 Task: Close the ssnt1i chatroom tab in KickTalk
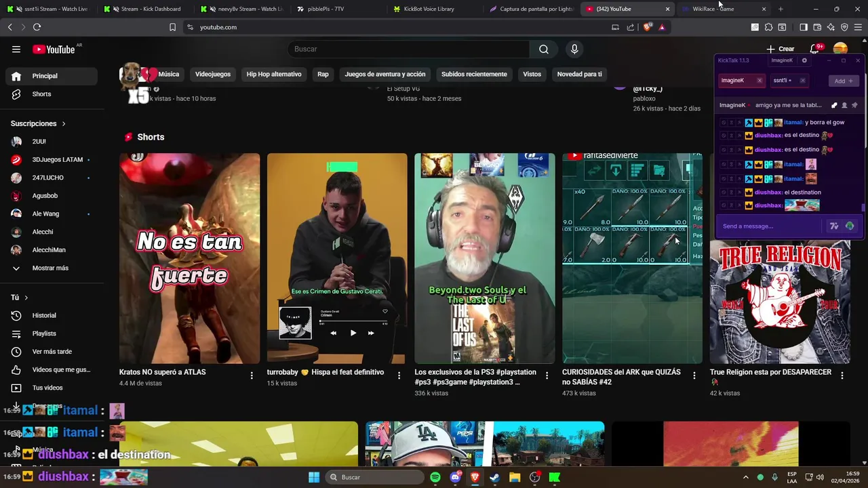[802, 81]
